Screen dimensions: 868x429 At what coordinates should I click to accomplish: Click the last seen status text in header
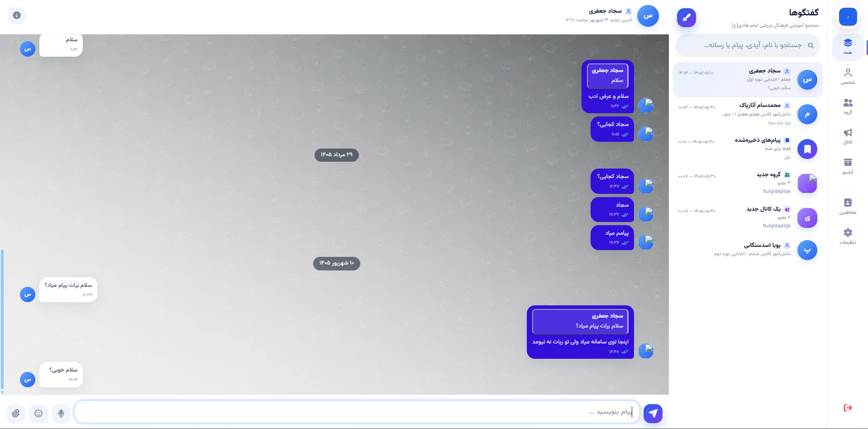(x=598, y=20)
